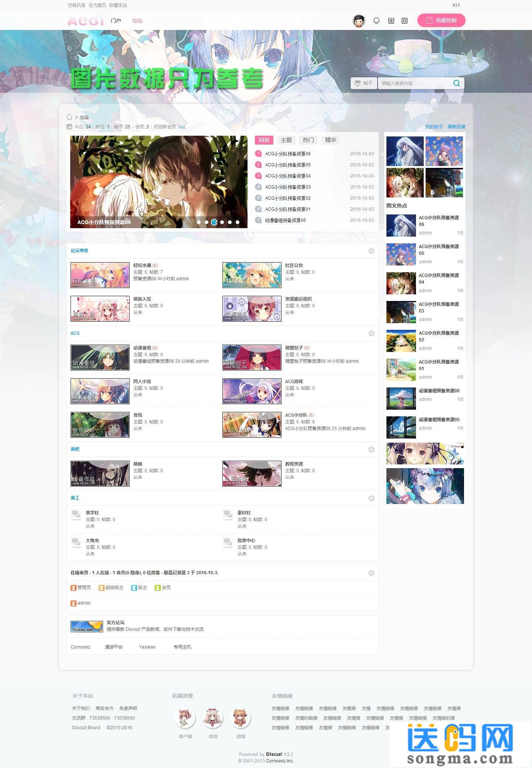Click the main slideshow image
Viewport: 532px width, 768px height.
[159, 182]
